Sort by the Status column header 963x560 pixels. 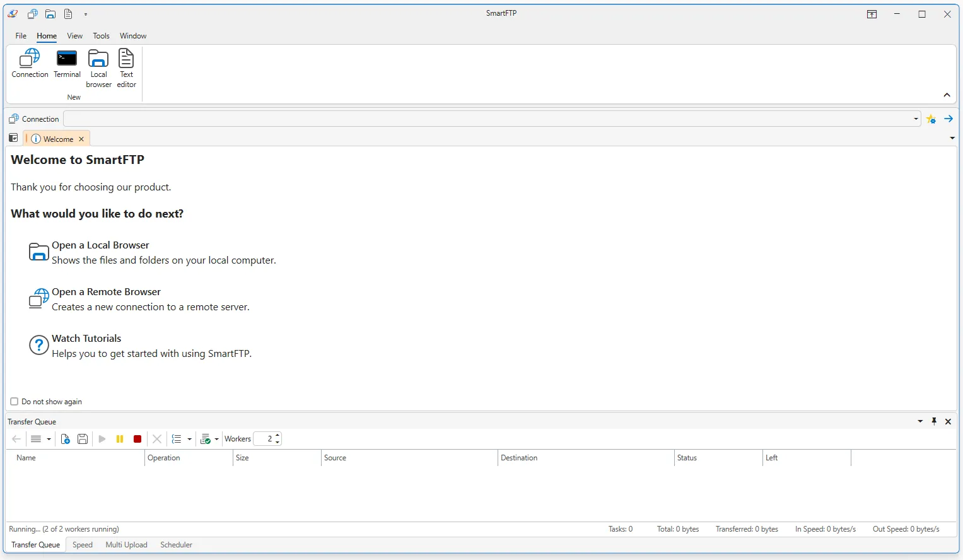[719, 458]
